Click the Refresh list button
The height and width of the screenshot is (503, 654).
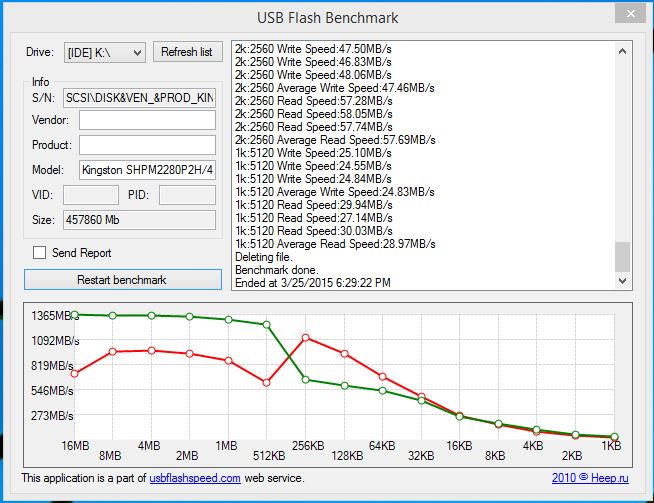(x=187, y=52)
